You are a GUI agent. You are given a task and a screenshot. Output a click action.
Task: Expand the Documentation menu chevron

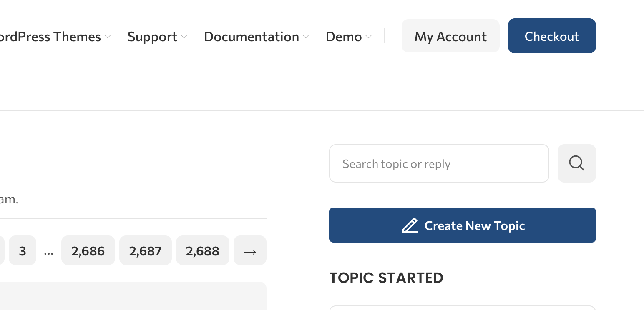click(x=306, y=37)
